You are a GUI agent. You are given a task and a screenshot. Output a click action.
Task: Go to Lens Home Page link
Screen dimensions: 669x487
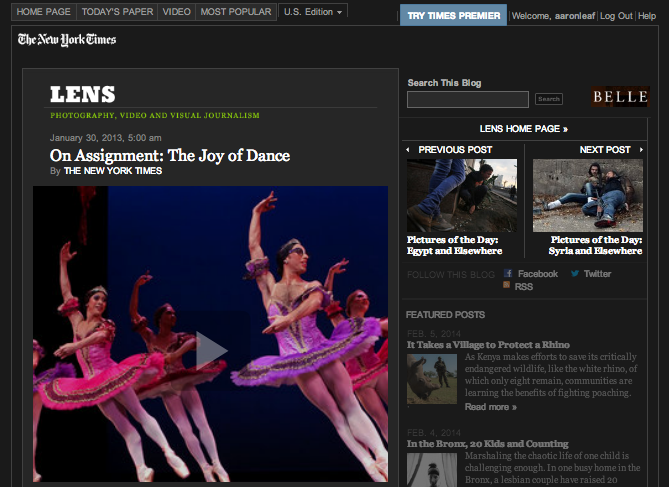coord(524,128)
